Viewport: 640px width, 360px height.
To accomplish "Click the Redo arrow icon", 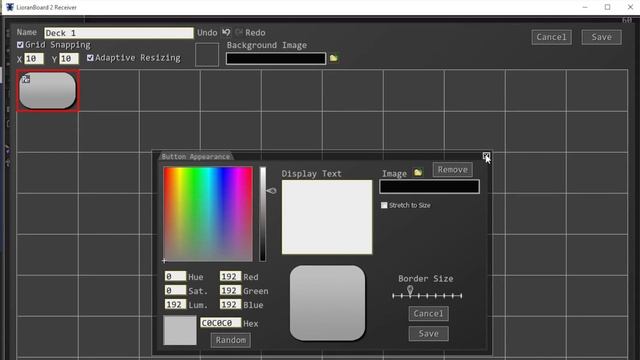I will [x=239, y=32].
